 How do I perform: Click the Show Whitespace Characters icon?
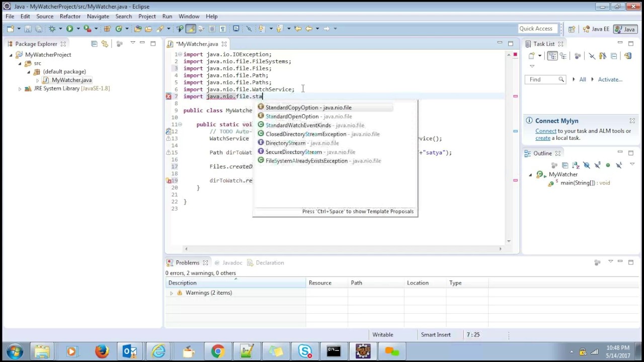coord(223,29)
